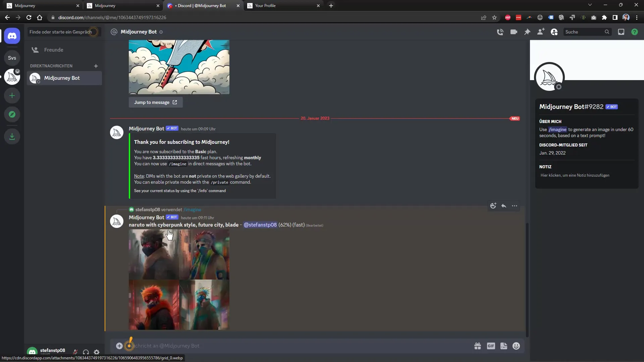
Task: Click the reply icon on the message
Action: pyautogui.click(x=504, y=205)
